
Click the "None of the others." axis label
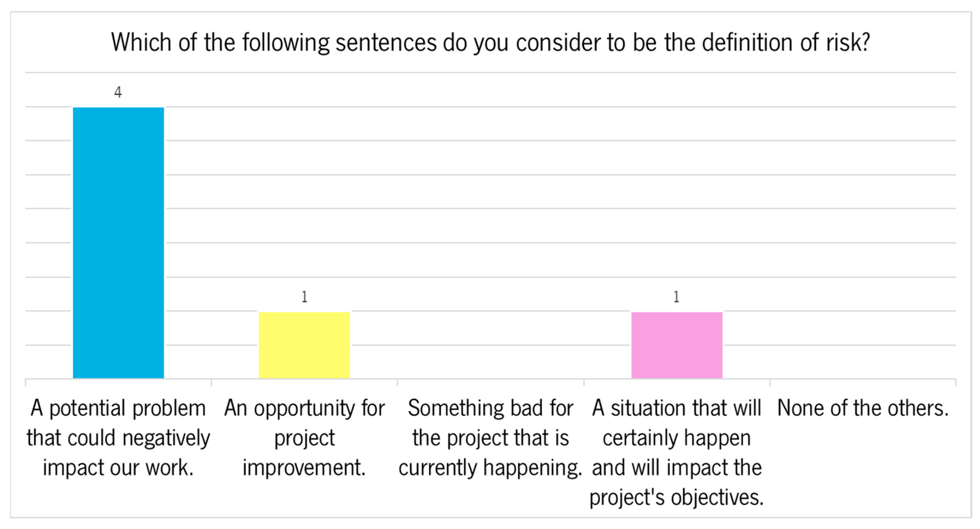pos(862,408)
